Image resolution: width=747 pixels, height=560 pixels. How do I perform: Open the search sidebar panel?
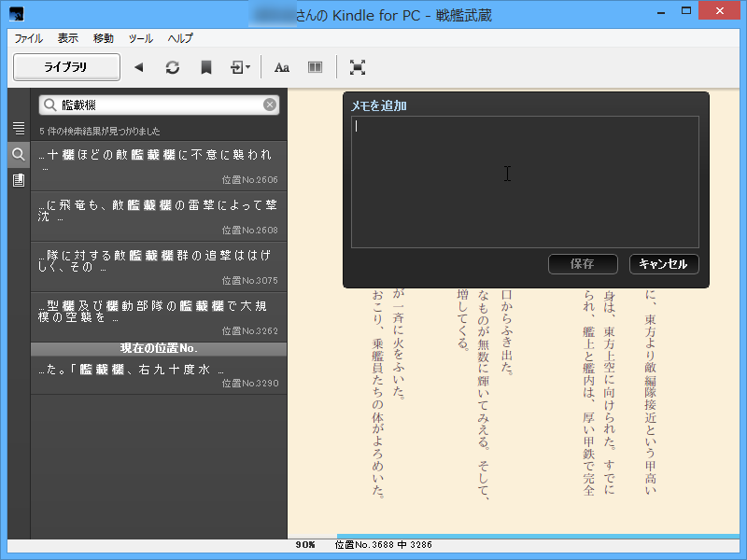click(17, 154)
